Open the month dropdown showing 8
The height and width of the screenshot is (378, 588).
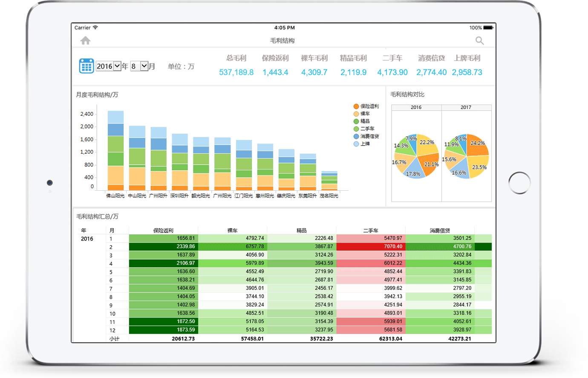click(x=139, y=66)
